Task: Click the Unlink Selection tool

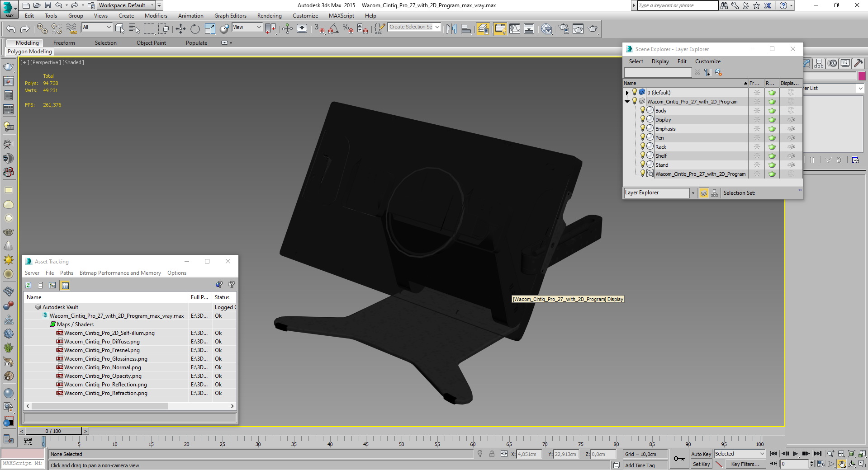Action: coord(57,29)
